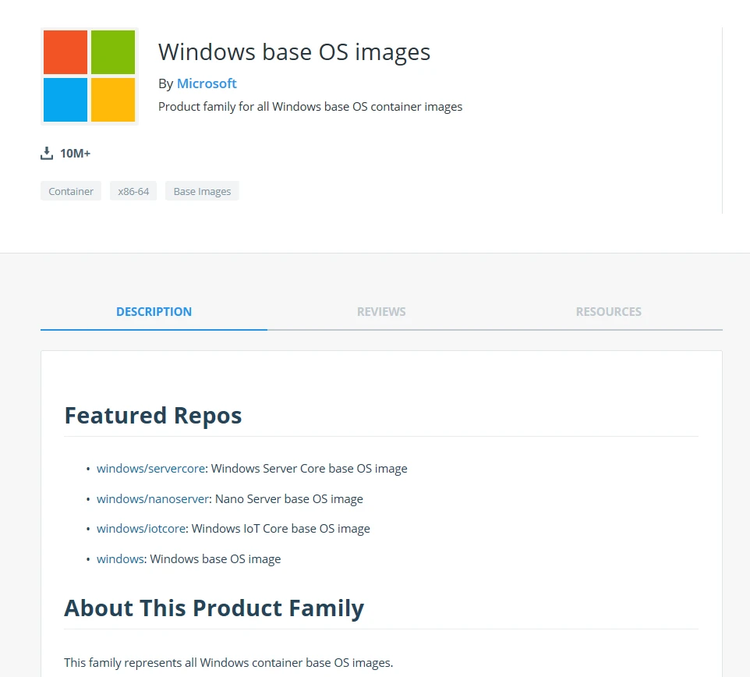
Task: Select the x86-64 architecture tag
Action: [133, 191]
